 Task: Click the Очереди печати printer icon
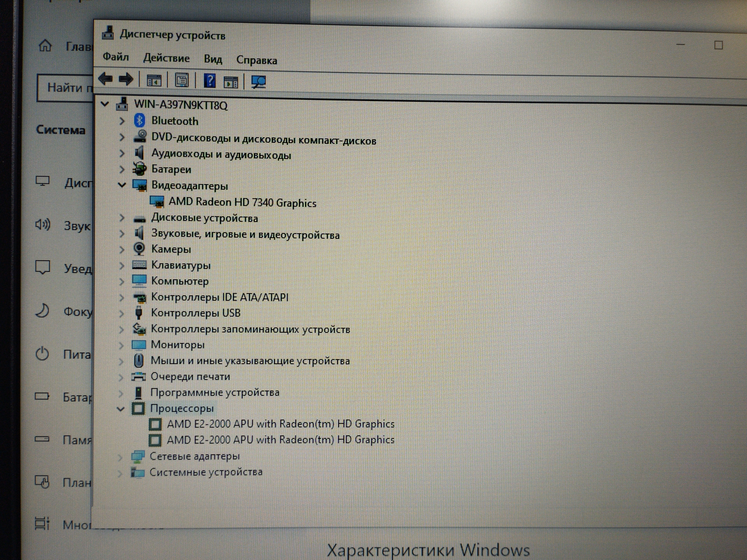pyautogui.click(x=138, y=376)
